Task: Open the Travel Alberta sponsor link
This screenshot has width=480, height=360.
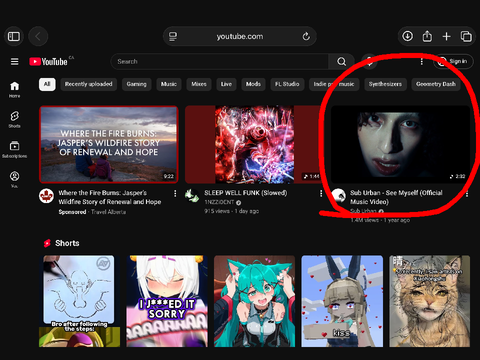Action: coord(108,212)
